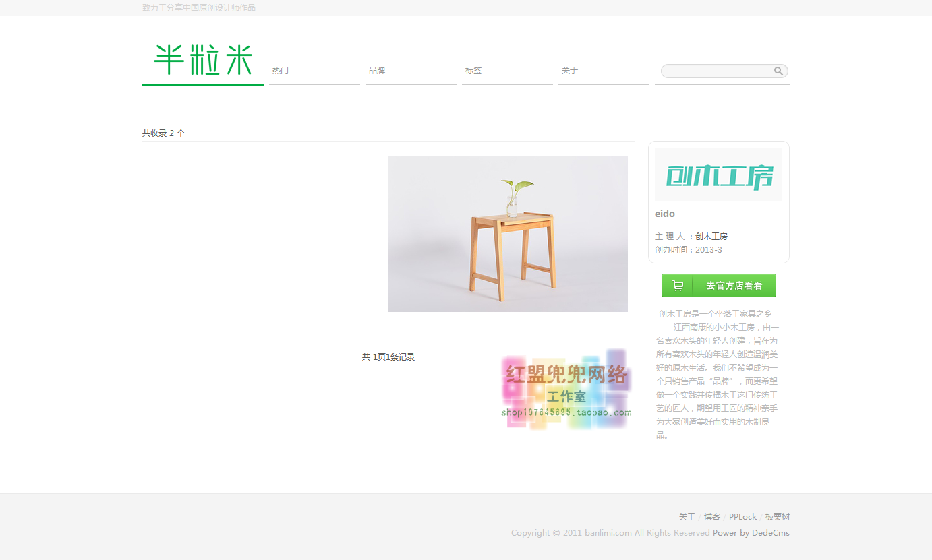Click the search magnifier icon
The image size is (932, 560).
coord(778,71)
